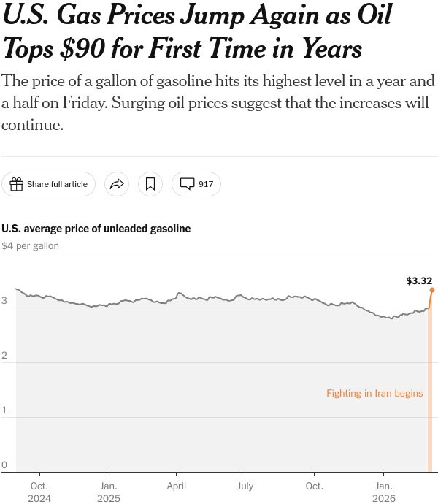Click the $3.32 price label on the chart
Image resolution: width=438 pixels, height=504 pixels.
pos(419,280)
